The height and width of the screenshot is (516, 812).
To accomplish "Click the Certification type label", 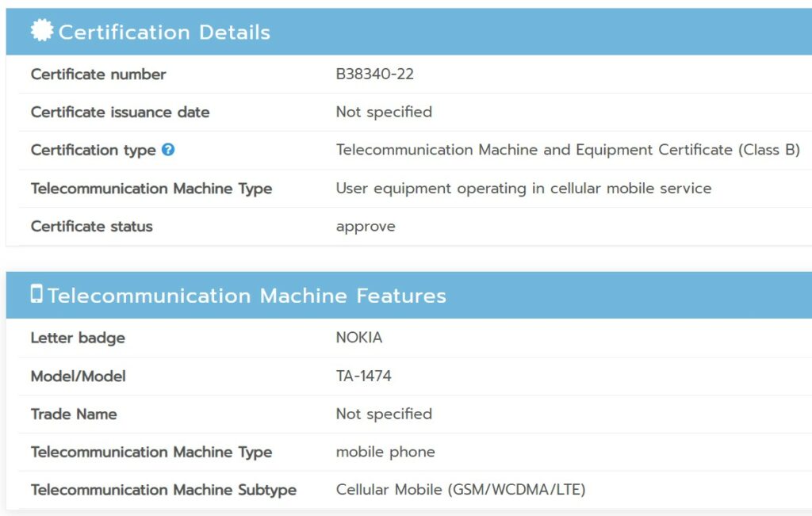I will [x=94, y=150].
